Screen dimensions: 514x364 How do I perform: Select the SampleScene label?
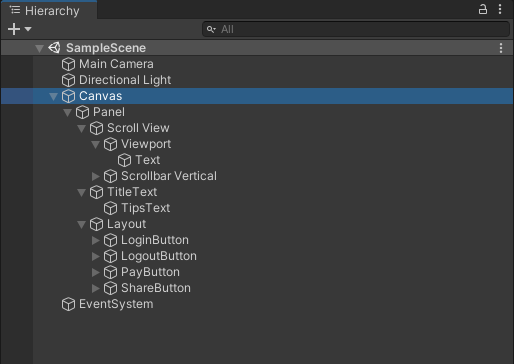(x=106, y=48)
